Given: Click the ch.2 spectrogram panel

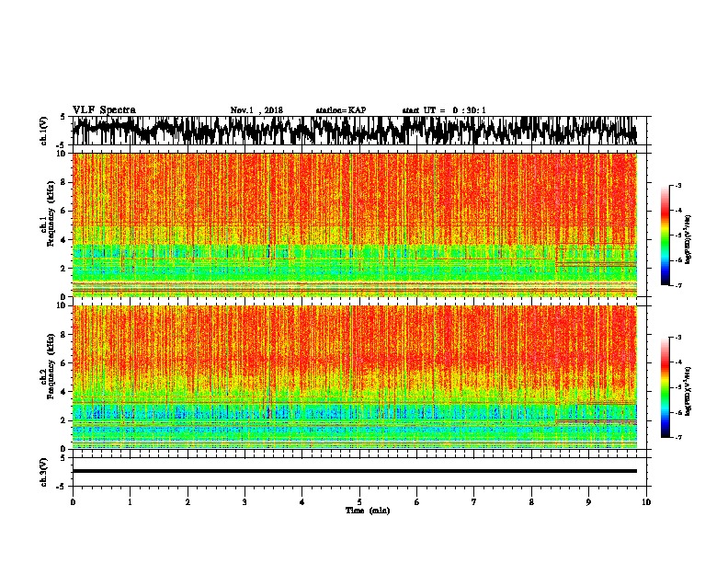Looking at the screenshot, I should 355,377.
